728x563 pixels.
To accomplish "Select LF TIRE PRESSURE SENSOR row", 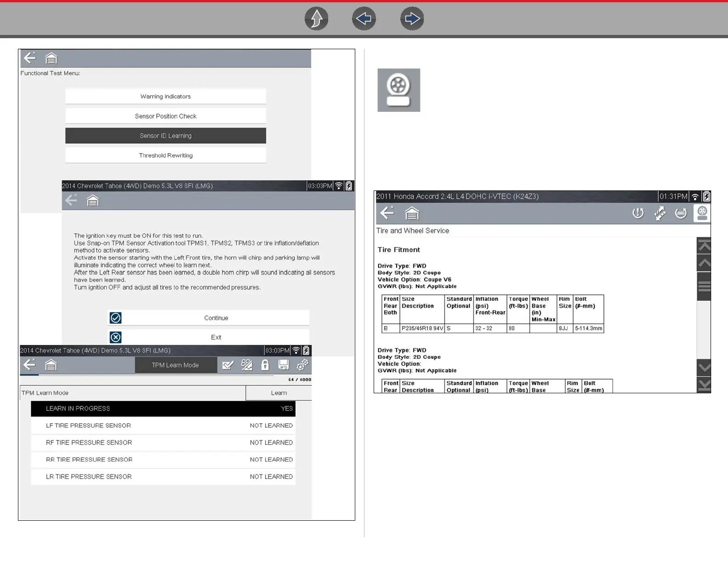I will (163, 425).
